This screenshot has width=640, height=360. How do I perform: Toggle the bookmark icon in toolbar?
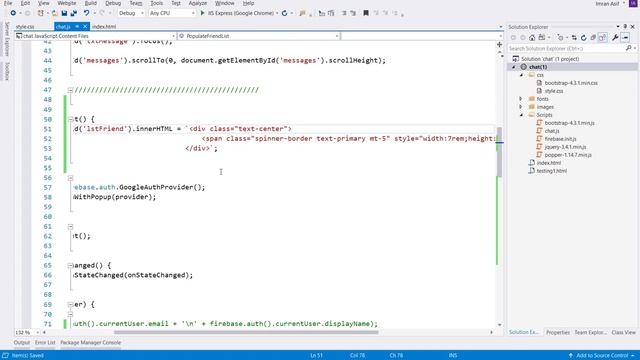pyautogui.click(x=366, y=13)
